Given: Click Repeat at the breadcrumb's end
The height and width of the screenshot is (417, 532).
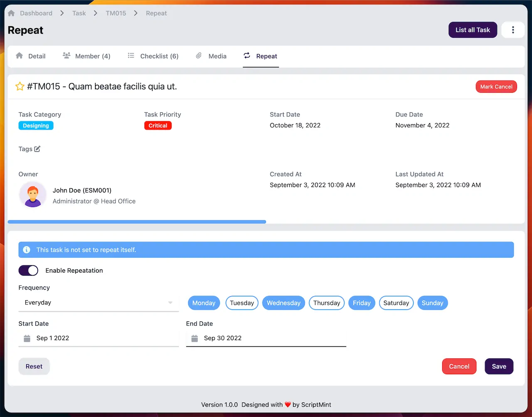Looking at the screenshot, I should [156, 13].
